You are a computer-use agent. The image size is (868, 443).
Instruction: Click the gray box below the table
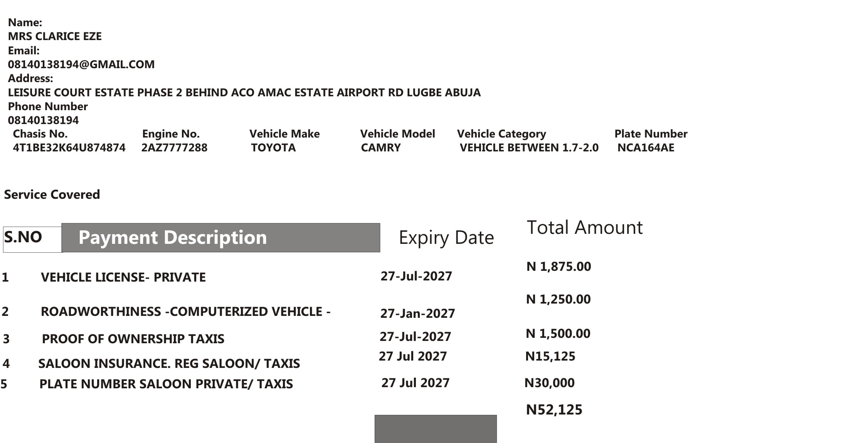(x=436, y=429)
